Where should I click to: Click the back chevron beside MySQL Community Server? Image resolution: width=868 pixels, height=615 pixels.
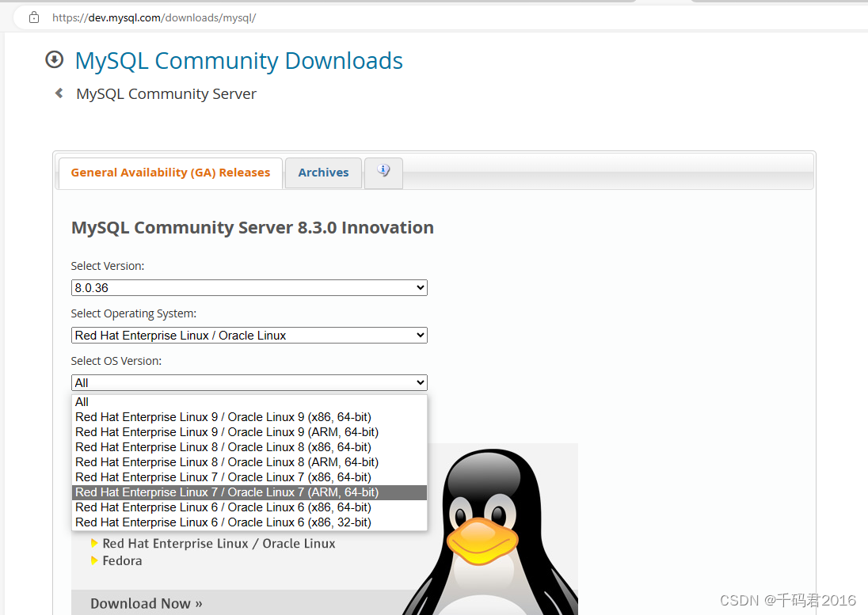tap(58, 93)
